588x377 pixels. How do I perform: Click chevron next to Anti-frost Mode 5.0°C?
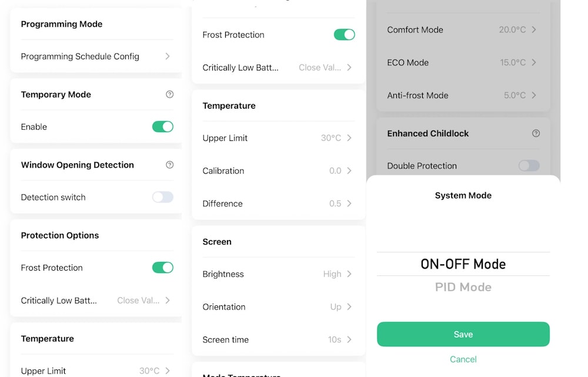click(x=534, y=96)
